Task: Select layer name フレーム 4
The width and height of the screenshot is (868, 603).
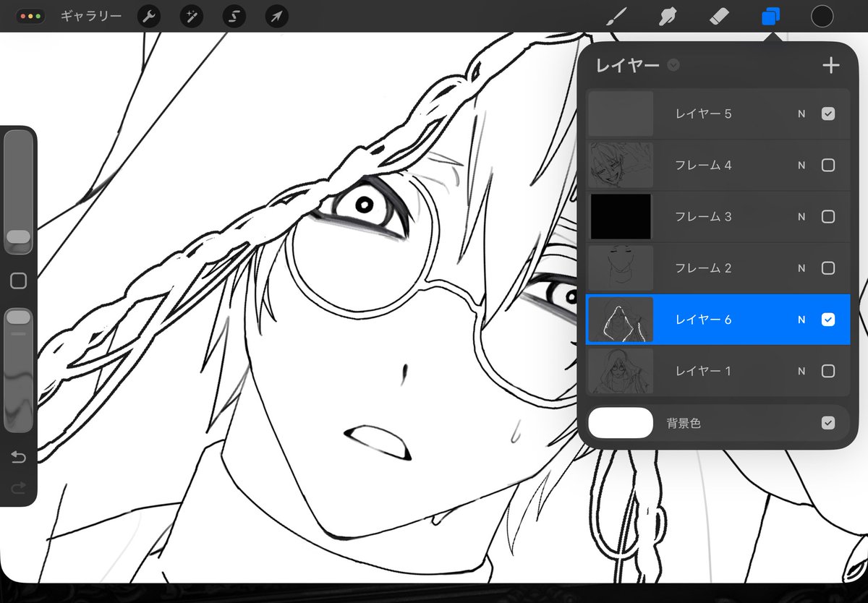Action: tap(704, 166)
